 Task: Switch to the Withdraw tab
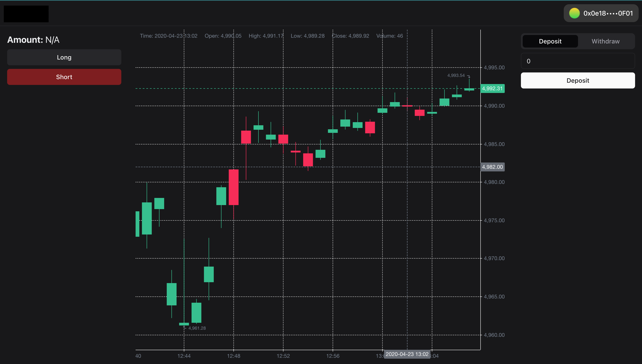click(605, 41)
